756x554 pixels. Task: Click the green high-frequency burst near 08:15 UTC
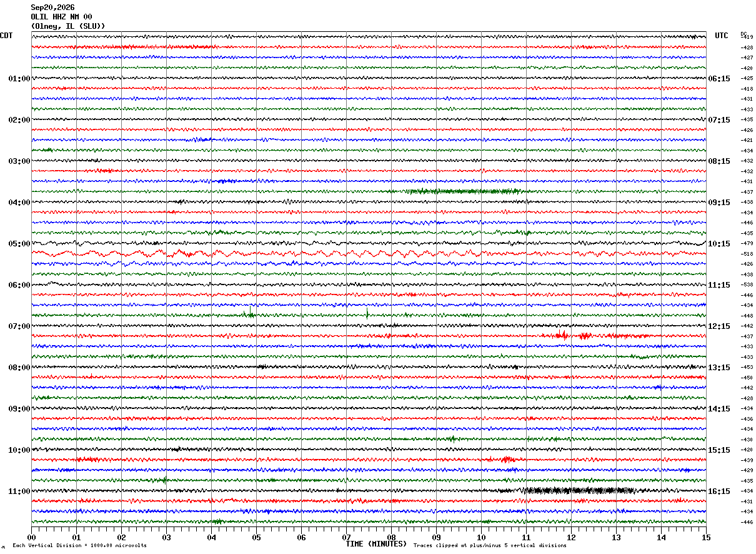pos(462,191)
